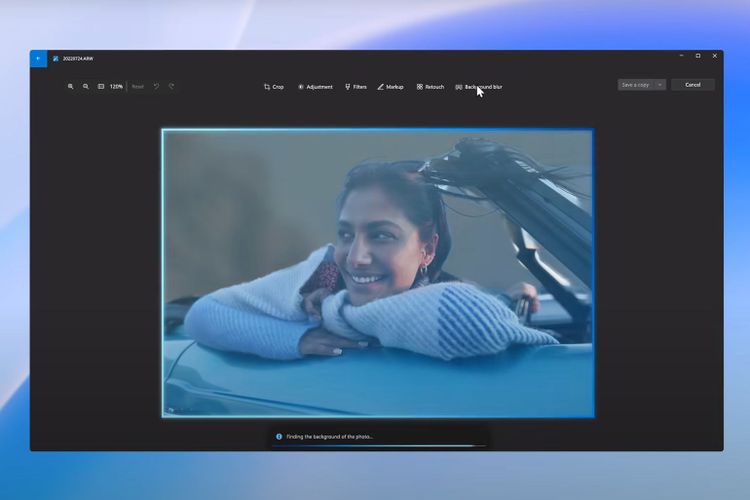Viewport: 750px width, 500px height.
Task: Redo the last edit
Action: (x=171, y=87)
